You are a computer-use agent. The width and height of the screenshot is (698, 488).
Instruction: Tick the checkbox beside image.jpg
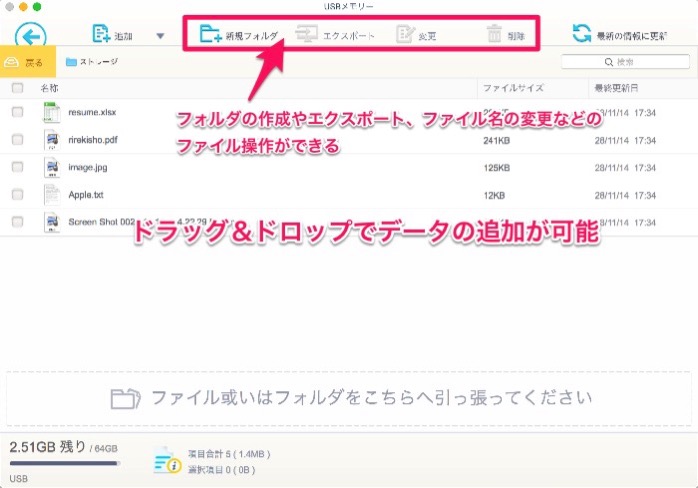[x=18, y=167]
